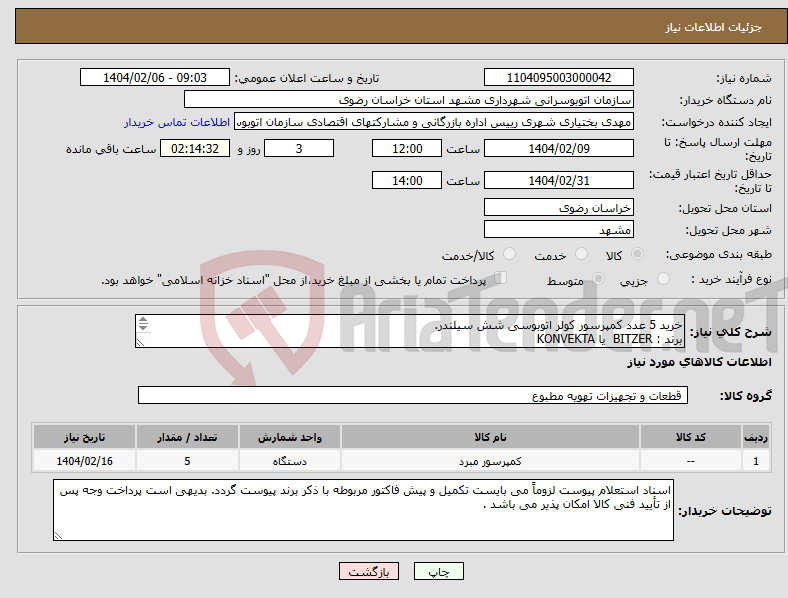Click the دستگاه unit cell
This screenshot has height=598, width=788.
289,461
